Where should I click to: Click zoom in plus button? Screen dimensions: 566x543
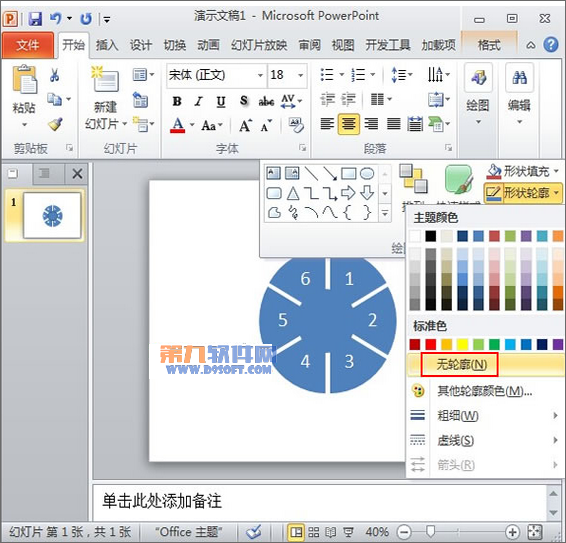512,532
